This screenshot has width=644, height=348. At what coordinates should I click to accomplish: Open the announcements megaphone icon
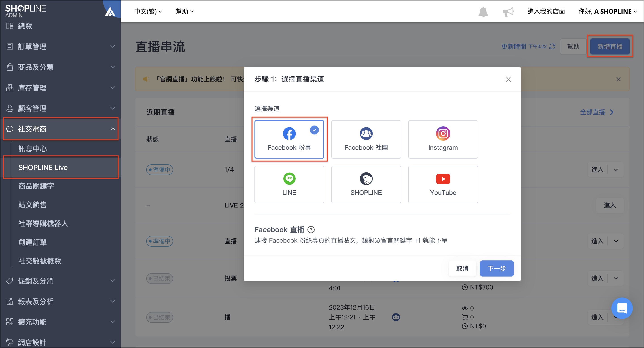(508, 12)
